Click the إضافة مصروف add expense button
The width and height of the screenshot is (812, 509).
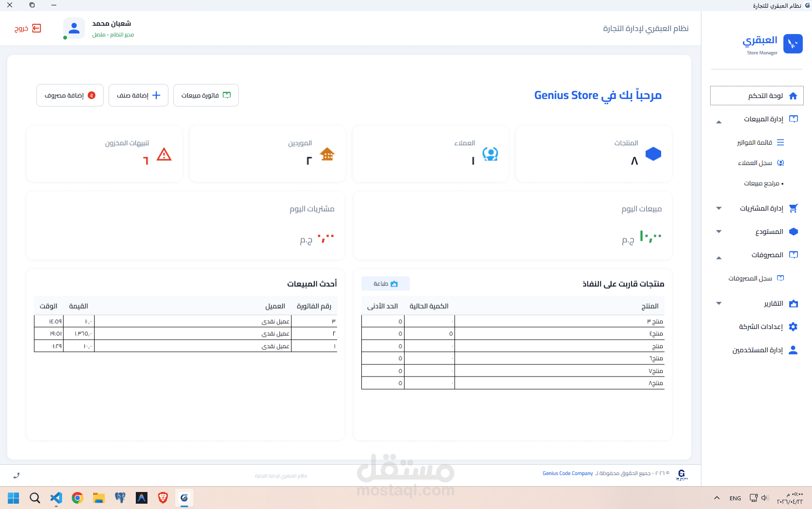[x=70, y=95]
